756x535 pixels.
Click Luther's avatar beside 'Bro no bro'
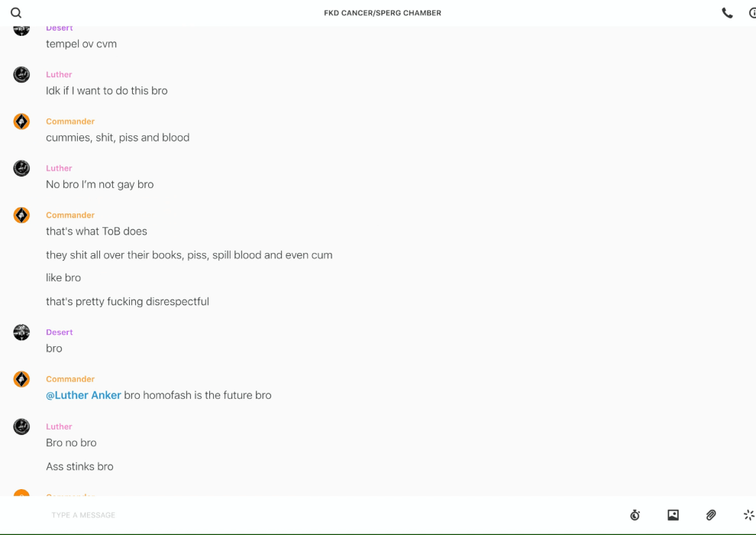21,426
